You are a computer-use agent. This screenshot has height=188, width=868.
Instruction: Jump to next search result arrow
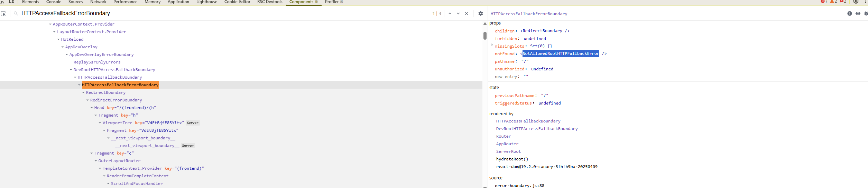(x=458, y=13)
